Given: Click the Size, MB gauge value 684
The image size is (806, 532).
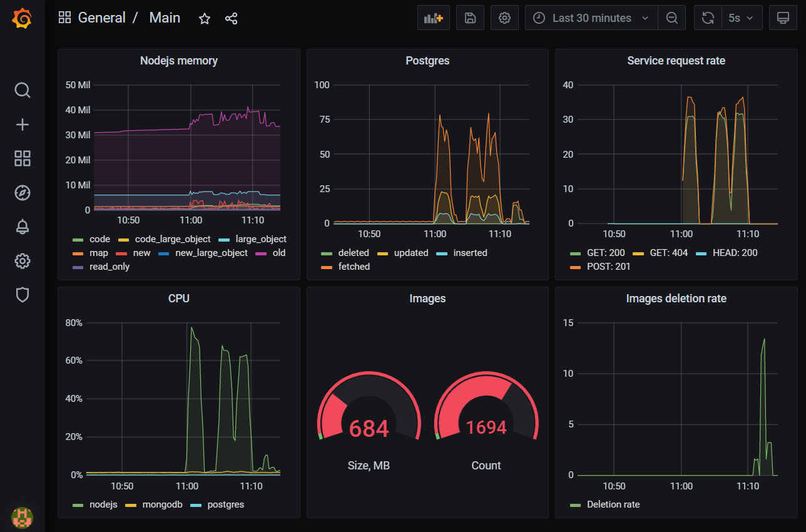Looking at the screenshot, I should [369, 429].
